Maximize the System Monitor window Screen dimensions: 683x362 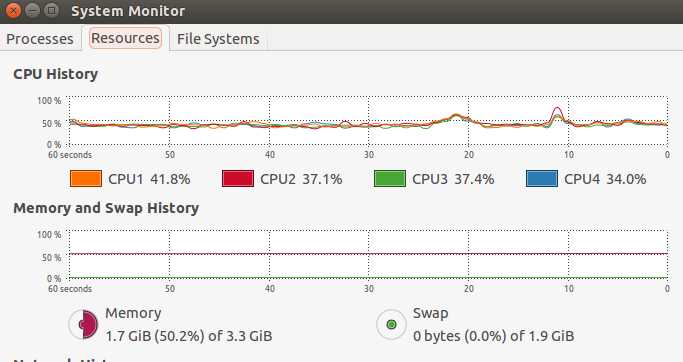[52, 10]
